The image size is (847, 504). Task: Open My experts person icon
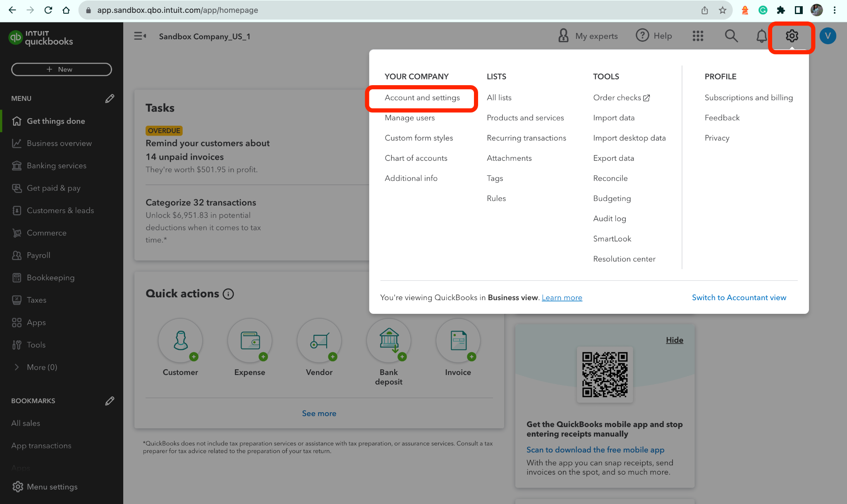pyautogui.click(x=563, y=36)
